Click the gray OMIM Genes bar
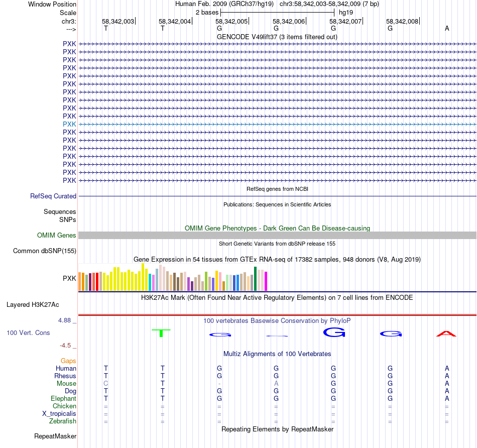 click(x=278, y=235)
